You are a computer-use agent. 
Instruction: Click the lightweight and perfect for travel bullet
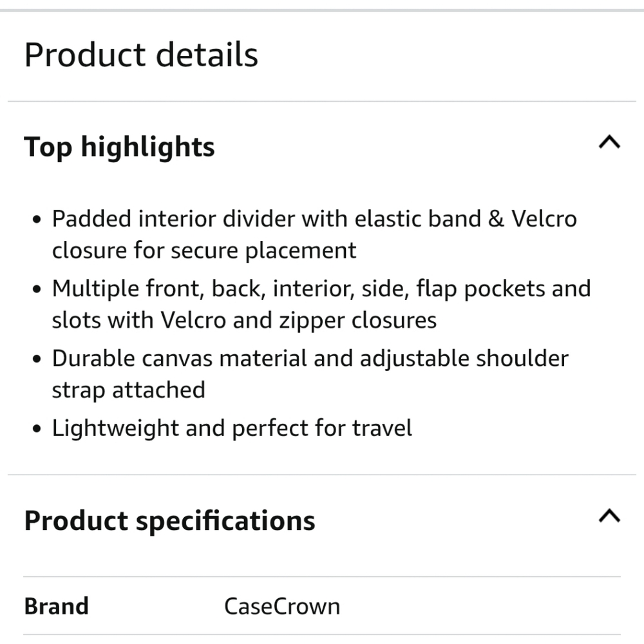pyautogui.click(x=232, y=428)
